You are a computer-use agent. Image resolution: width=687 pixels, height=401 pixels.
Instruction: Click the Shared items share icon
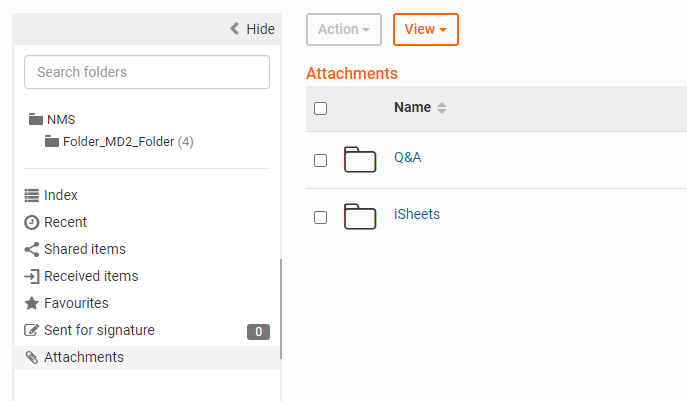point(32,249)
